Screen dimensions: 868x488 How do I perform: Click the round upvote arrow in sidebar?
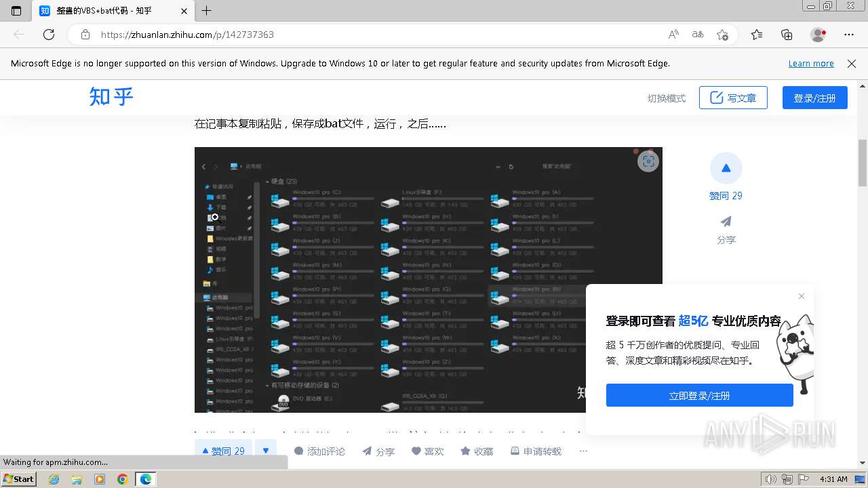point(726,168)
